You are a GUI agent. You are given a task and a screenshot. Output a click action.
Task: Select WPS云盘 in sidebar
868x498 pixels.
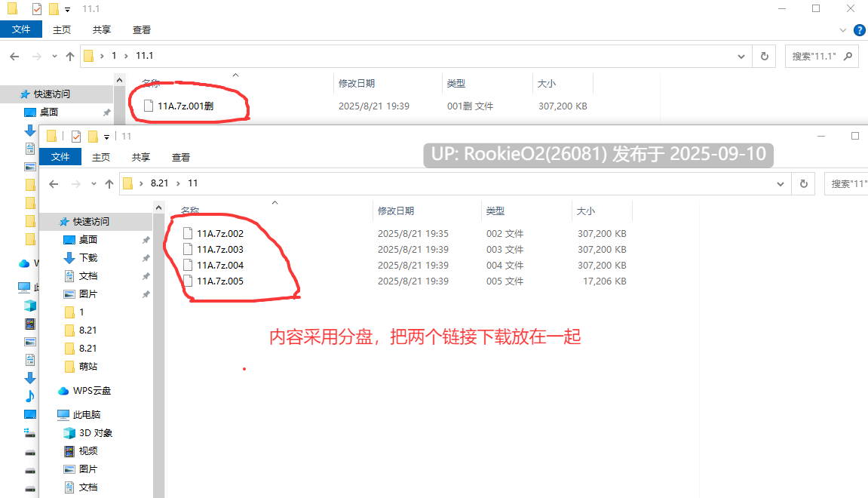coord(92,391)
